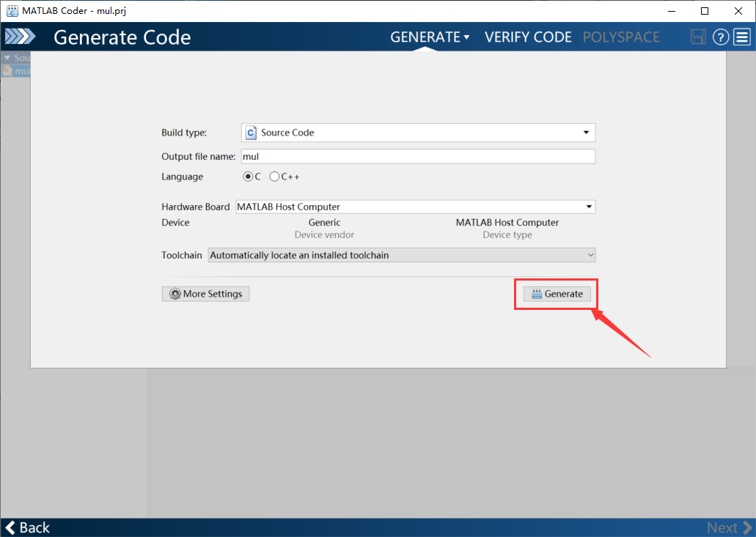This screenshot has height=537, width=756.
Task: Close the MATLAB Coder window
Action: (x=738, y=11)
